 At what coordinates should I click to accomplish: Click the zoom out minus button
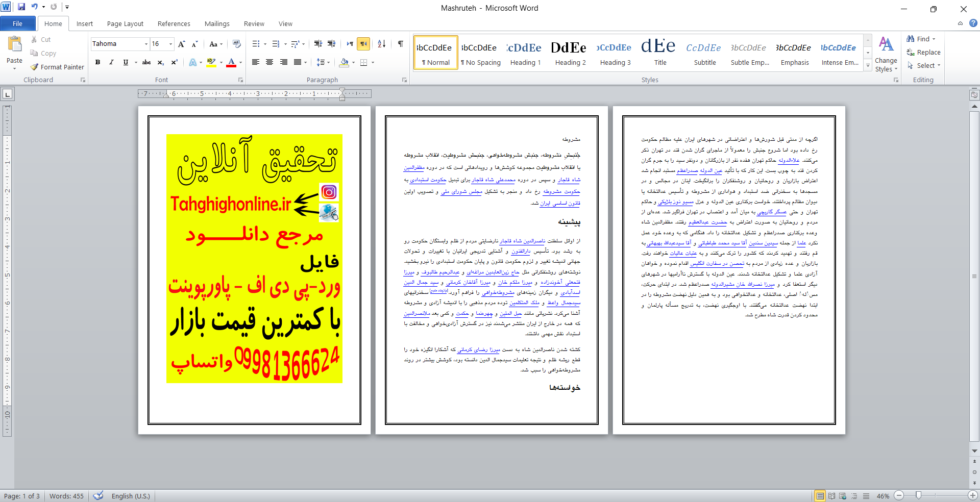pyautogui.click(x=899, y=495)
